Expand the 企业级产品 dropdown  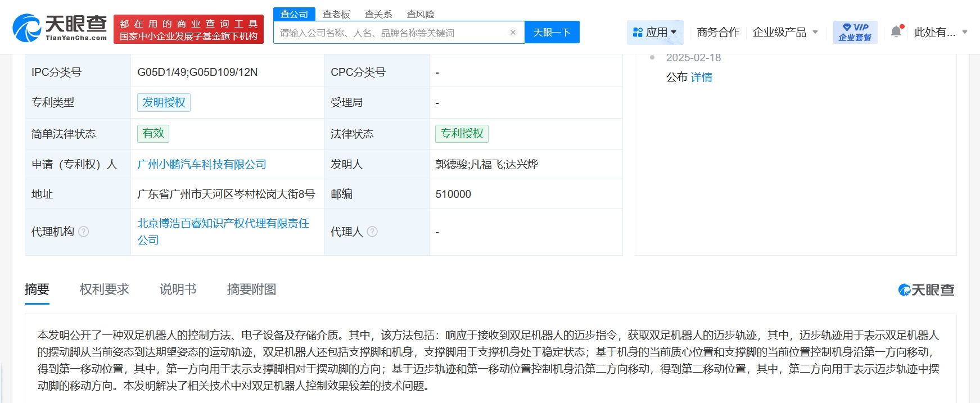coord(785,32)
